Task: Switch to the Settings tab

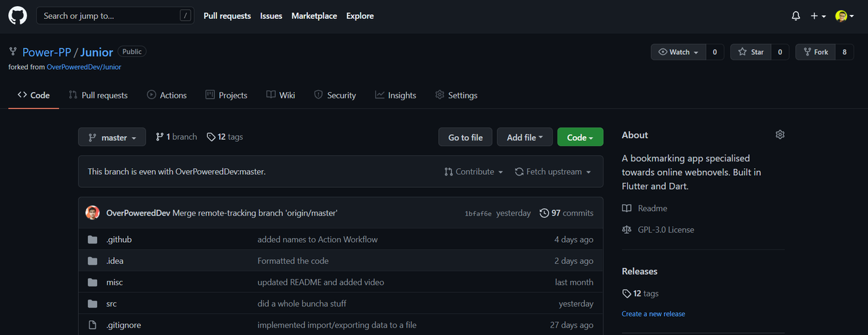Action: tap(456, 95)
